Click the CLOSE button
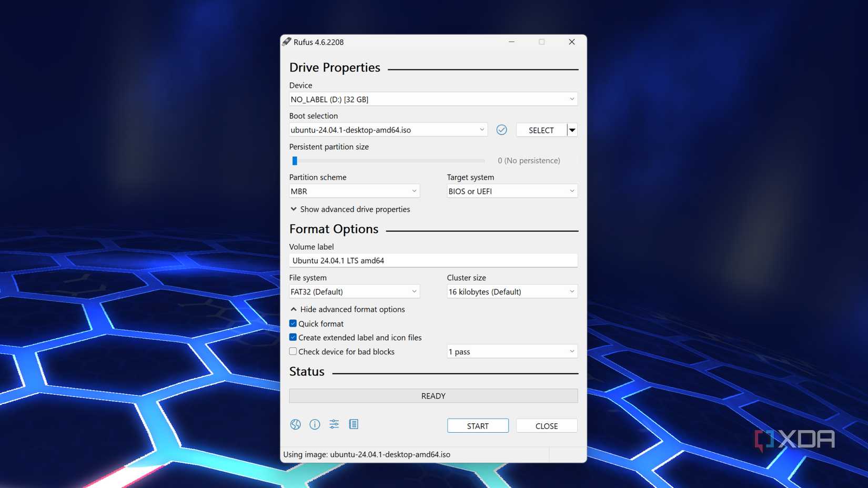The height and width of the screenshot is (488, 868). [x=547, y=426]
